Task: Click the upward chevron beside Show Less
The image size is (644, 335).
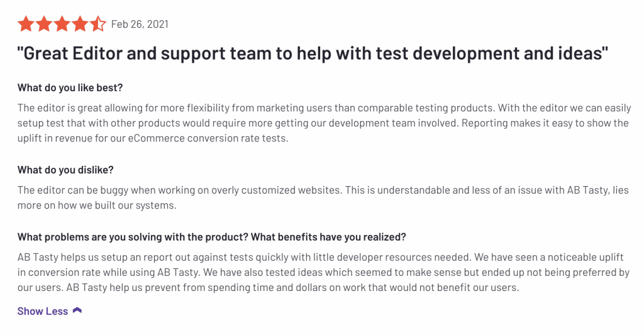Action: coord(77,310)
